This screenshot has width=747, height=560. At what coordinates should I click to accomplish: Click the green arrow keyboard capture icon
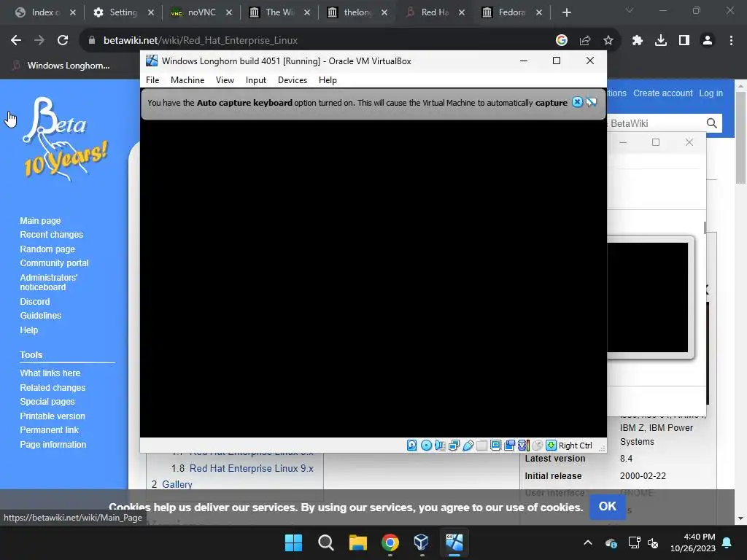pos(551,446)
